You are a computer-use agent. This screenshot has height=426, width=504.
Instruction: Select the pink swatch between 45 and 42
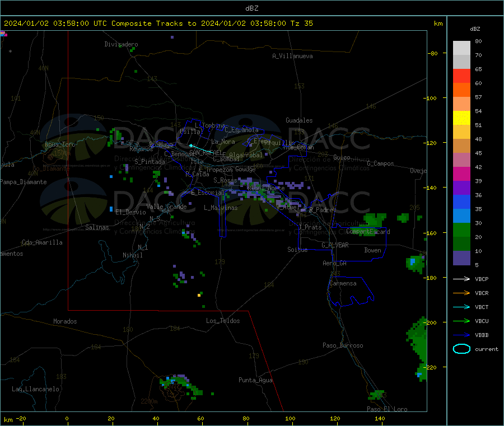point(461,160)
